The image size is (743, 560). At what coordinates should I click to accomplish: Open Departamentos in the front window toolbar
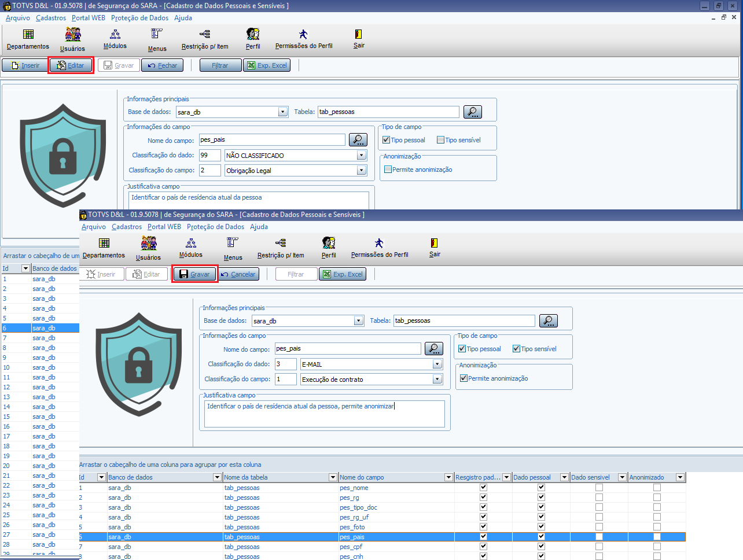(x=104, y=248)
